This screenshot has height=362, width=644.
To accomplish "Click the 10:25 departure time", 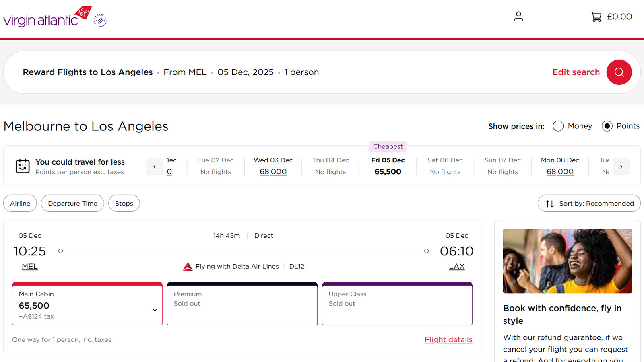I will pos(30,251).
